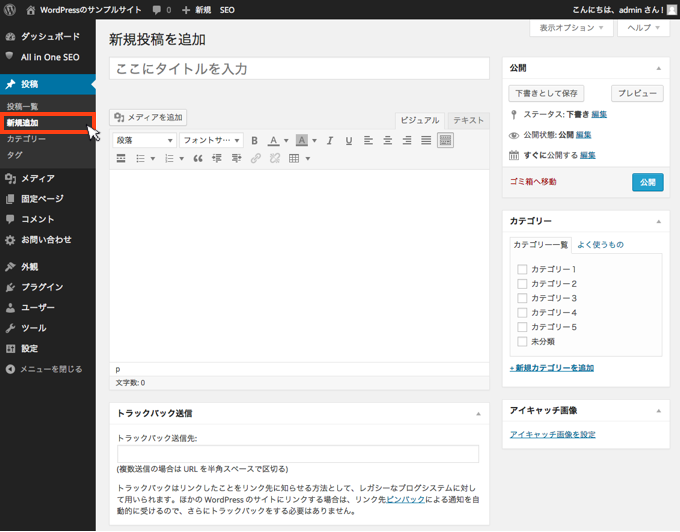Click the blue 公開 publish button
Viewport: 680px width, 532px height.
pos(648,183)
